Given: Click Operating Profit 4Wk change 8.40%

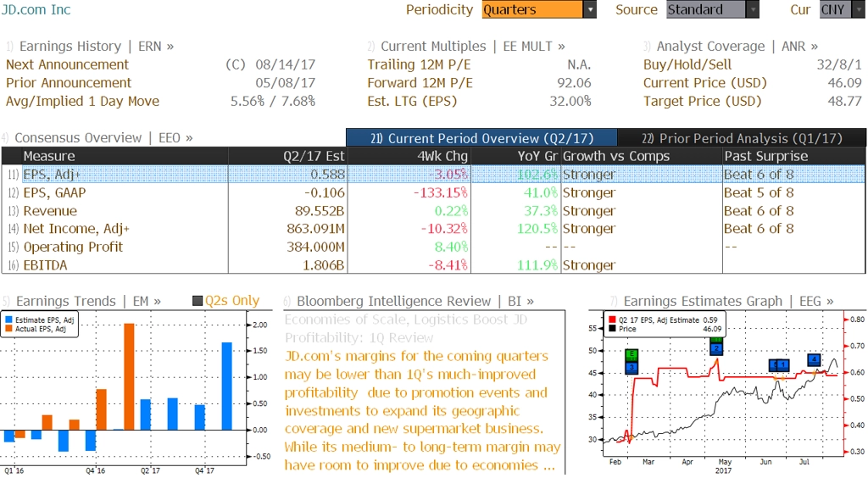Looking at the screenshot, I should tap(451, 247).
